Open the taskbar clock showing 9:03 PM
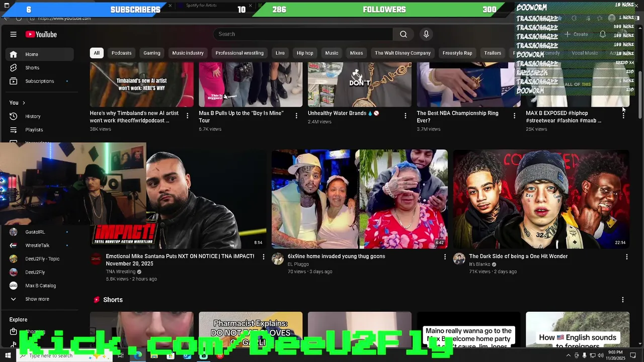 616,355
